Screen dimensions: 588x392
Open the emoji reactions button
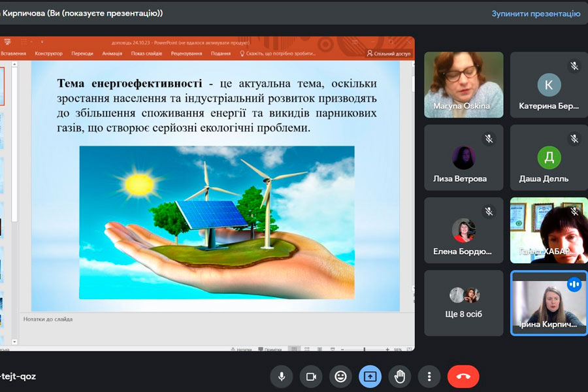(x=340, y=376)
